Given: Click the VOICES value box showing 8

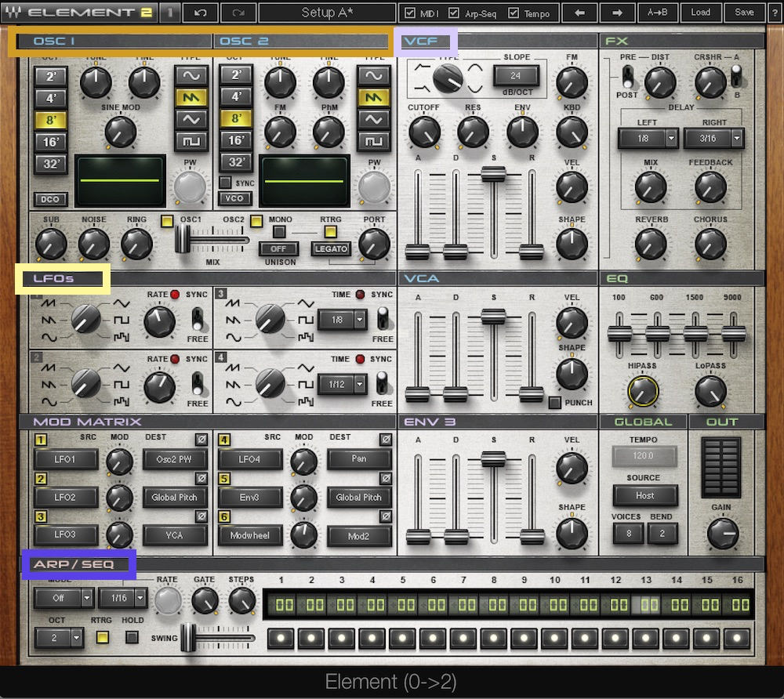Looking at the screenshot, I should pos(629,533).
